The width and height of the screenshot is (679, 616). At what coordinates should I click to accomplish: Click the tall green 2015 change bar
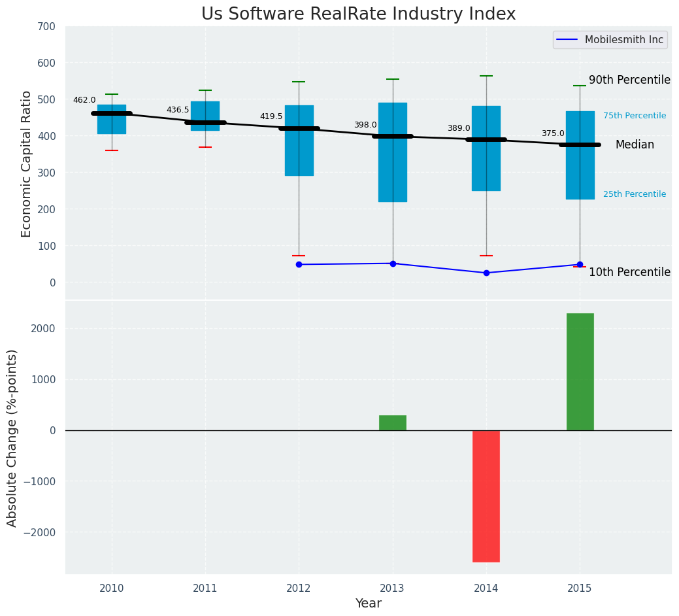point(580,371)
